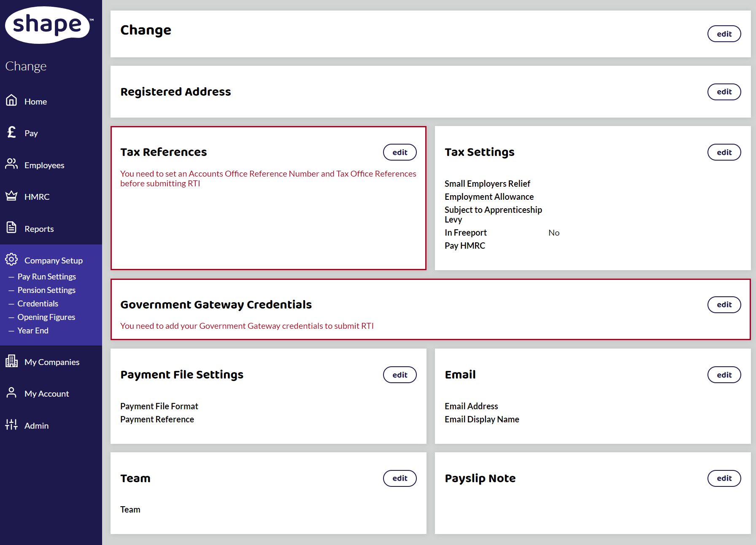Click the Tax References warning message
The height and width of the screenshot is (545, 756).
pyautogui.click(x=268, y=178)
